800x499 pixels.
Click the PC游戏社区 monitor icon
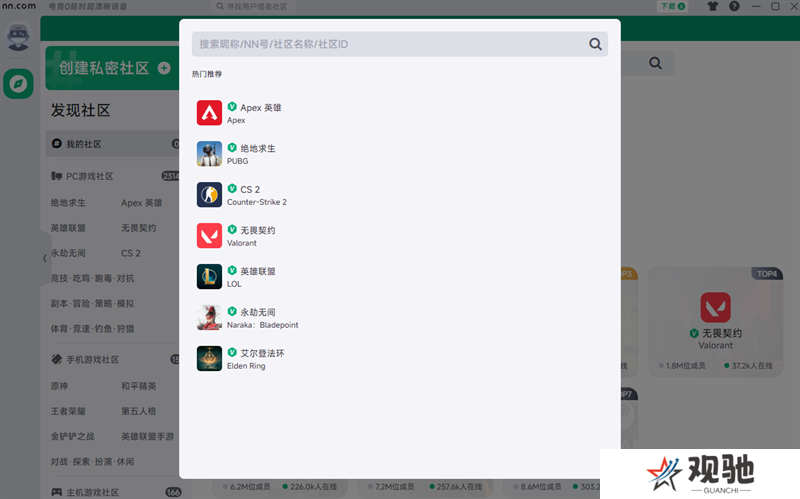pos(56,176)
